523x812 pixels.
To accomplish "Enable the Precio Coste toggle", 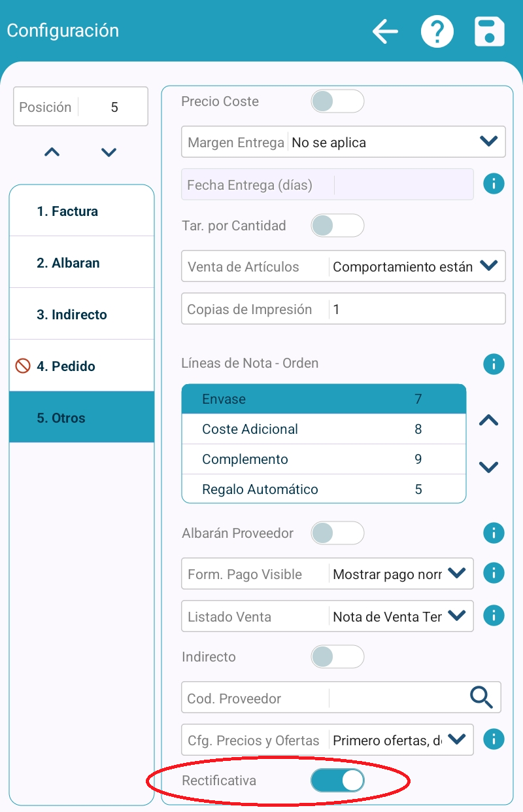I will coord(337,101).
